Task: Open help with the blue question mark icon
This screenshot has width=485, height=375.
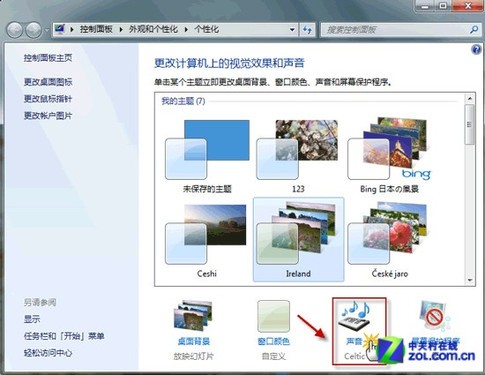Action: [x=476, y=50]
